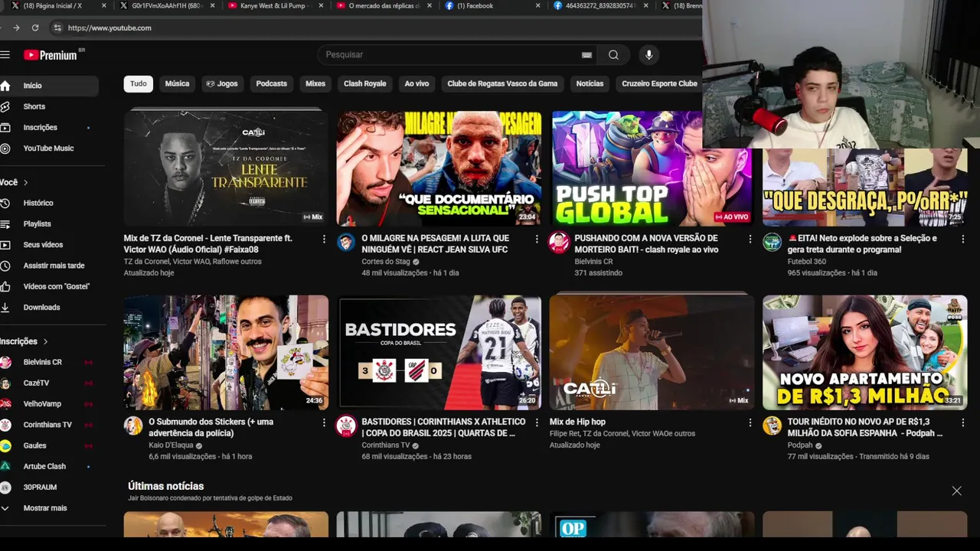Open CazéTV subscription channel
The height and width of the screenshot is (551, 980).
tap(49, 383)
